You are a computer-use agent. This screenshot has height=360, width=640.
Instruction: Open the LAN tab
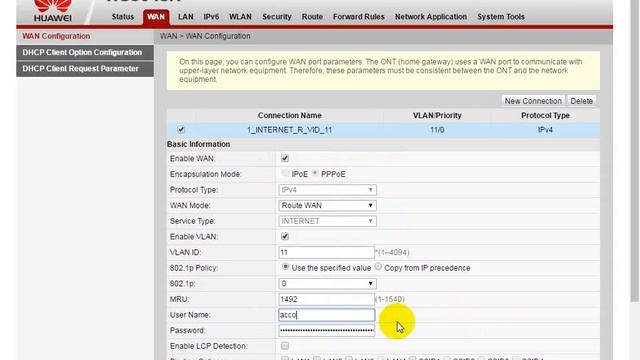pyautogui.click(x=185, y=17)
